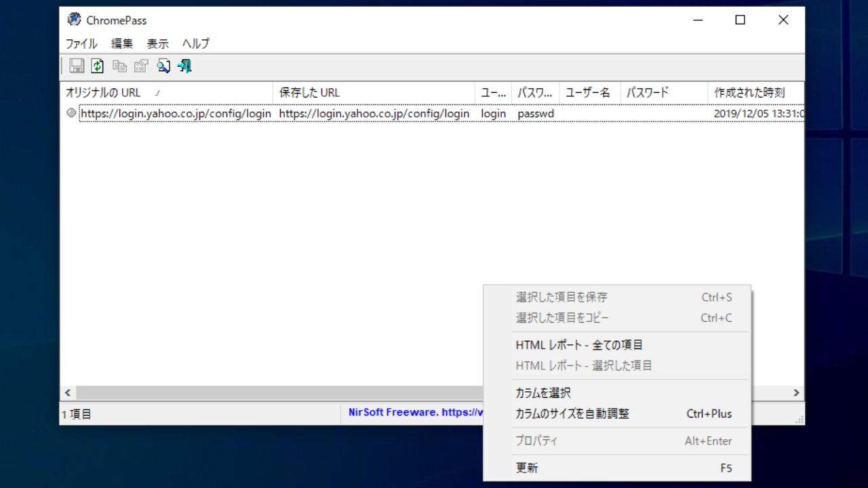Viewport: 868px width, 488px height.
Task: Click the Copy selected items toolbar icon
Action: 119,66
